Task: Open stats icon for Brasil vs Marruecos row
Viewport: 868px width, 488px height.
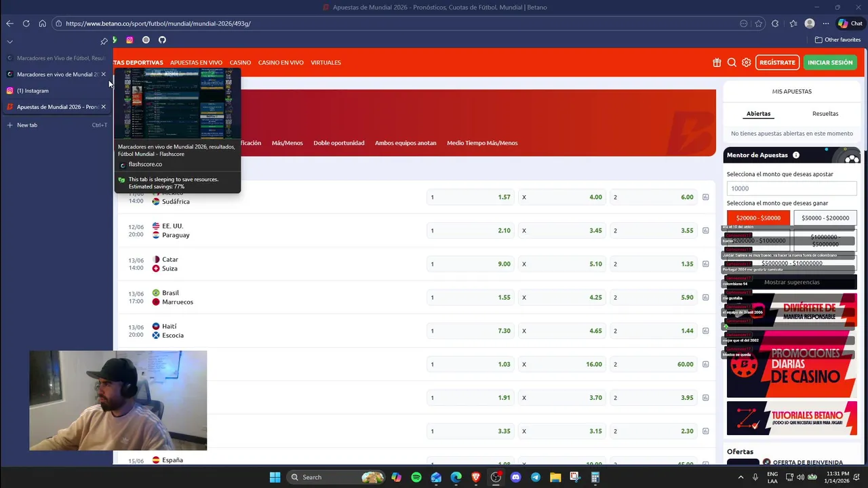Action: pos(705,297)
